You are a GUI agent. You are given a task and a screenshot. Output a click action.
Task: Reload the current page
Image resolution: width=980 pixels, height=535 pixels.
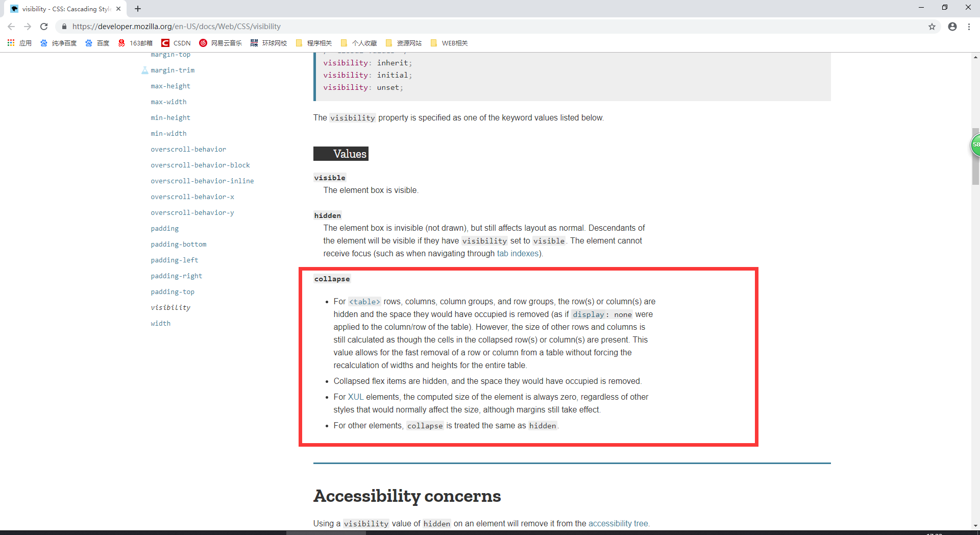44,27
